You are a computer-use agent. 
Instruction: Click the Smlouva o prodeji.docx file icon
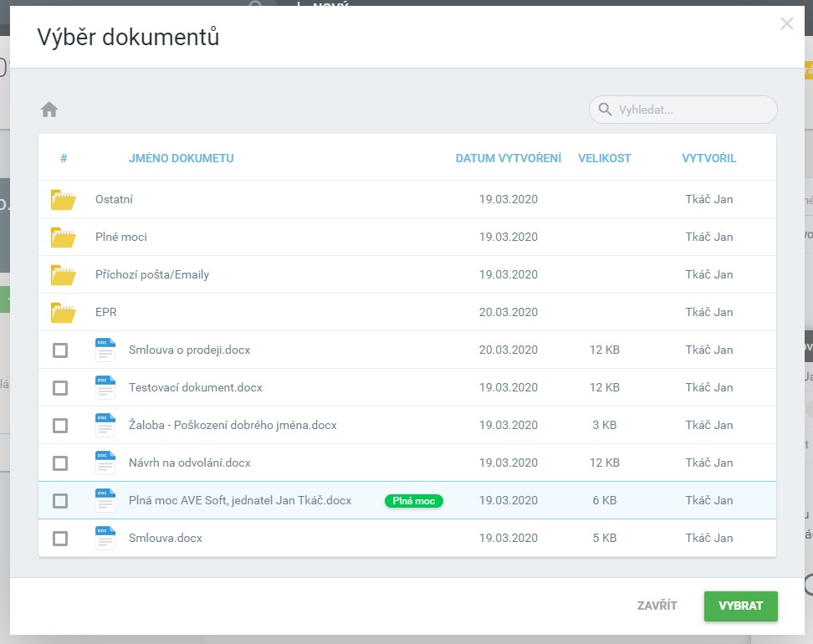(105, 350)
